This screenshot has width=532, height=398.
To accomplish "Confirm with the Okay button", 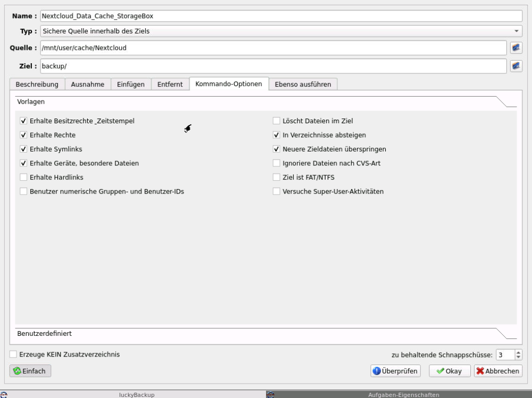I will coord(450,371).
